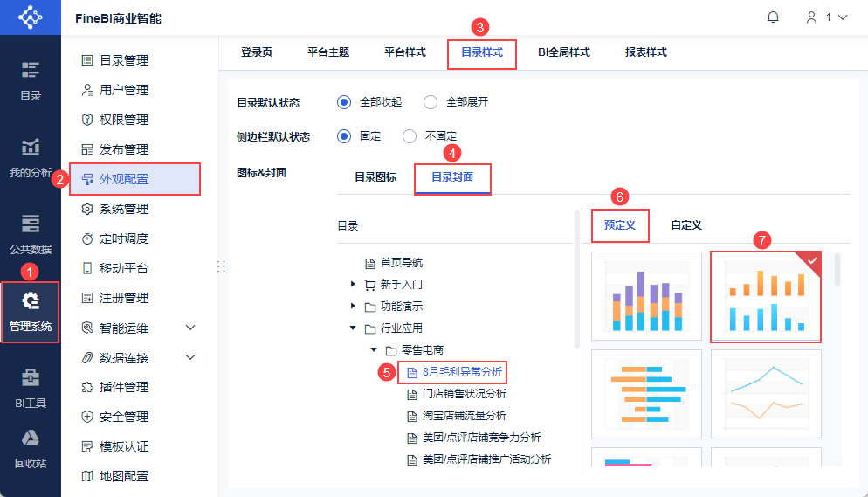Viewport: 868px width, 497px height.
Task: Switch to the 自定义 cover tab
Action: 685,225
